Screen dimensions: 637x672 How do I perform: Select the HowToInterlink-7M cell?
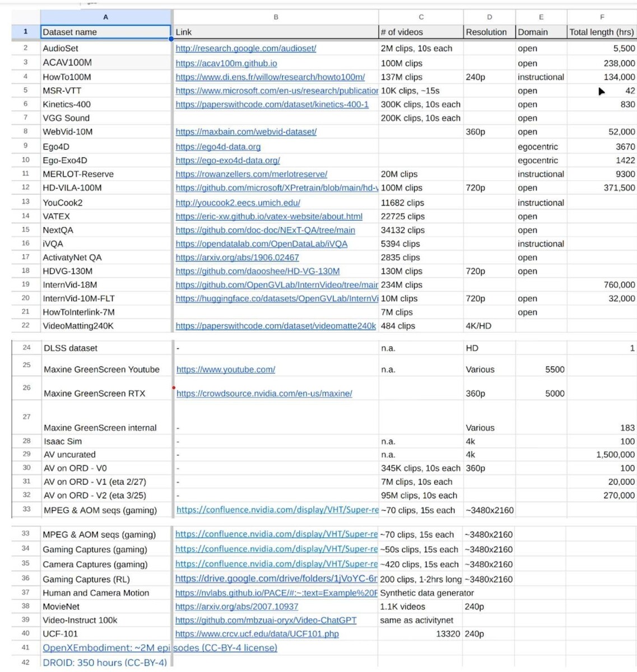tap(105, 312)
